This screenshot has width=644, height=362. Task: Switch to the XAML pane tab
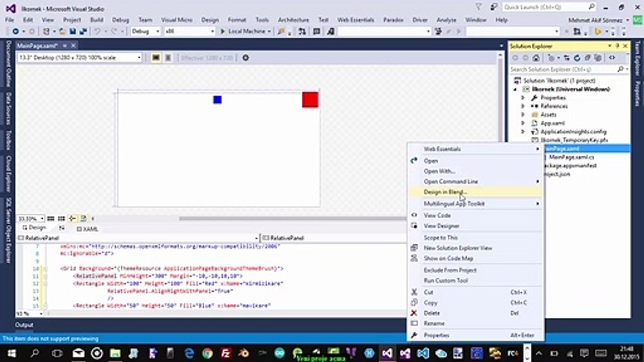(x=88, y=229)
